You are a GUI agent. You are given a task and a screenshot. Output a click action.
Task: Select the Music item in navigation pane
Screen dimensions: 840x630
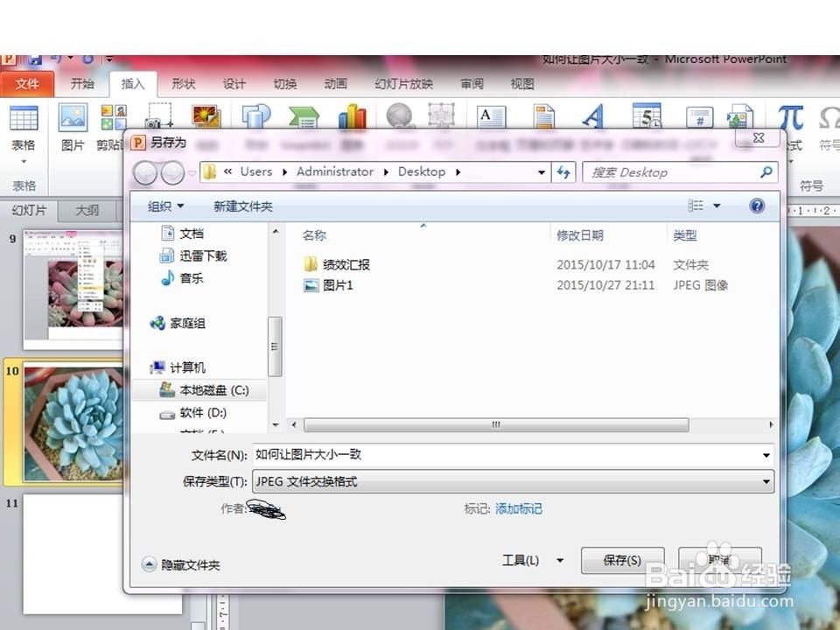(183, 278)
